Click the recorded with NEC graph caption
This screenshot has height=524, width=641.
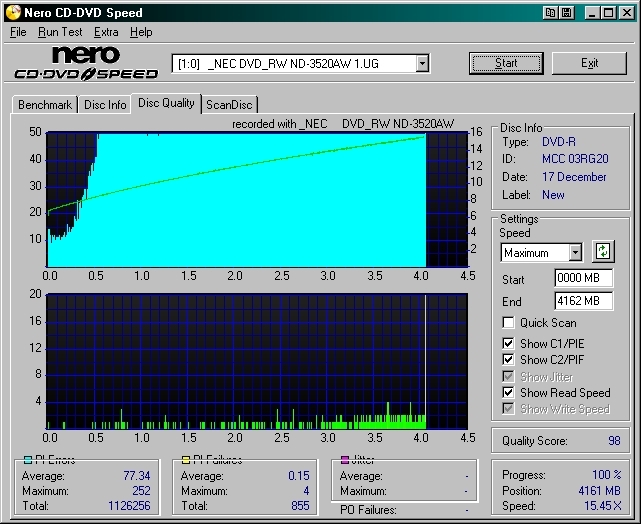[343, 124]
